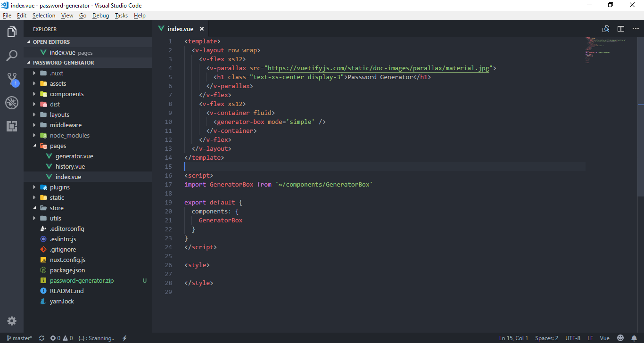Image resolution: width=644 pixels, height=343 pixels.
Task: Open the Extensions view icon
Action: 12,126
